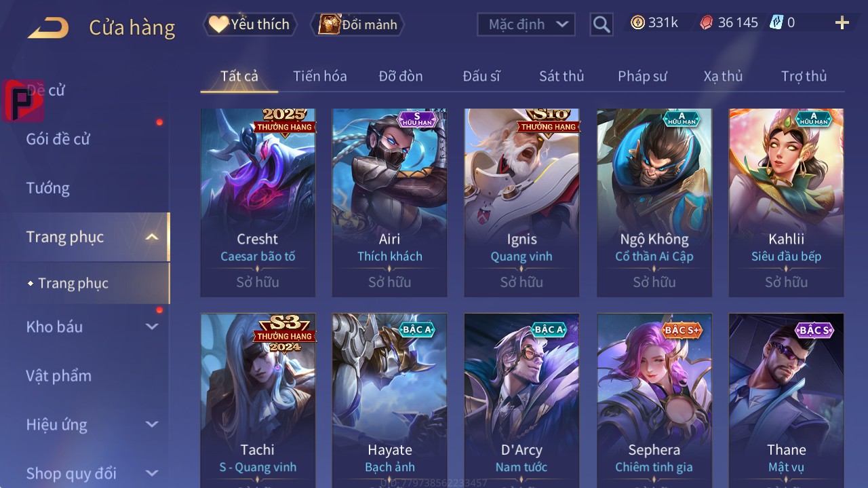
Task: Select the Tiến hóa tab
Action: pyautogui.click(x=320, y=76)
